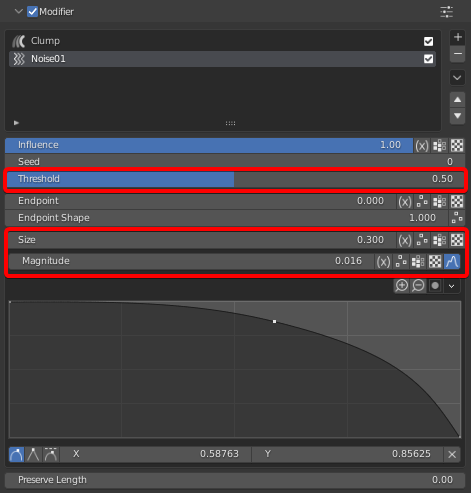Click the zoom in curve icon
Viewport: 471px width, 493px height.
402,286
